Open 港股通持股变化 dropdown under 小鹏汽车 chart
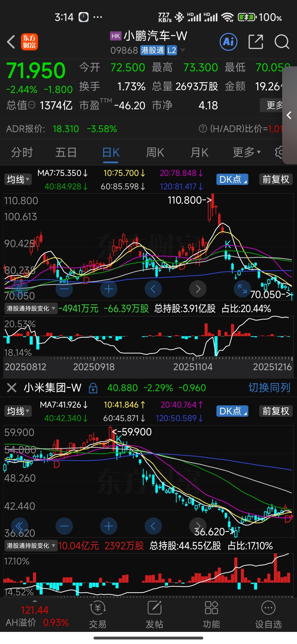This screenshot has height=644, width=297. click(31, 309)
